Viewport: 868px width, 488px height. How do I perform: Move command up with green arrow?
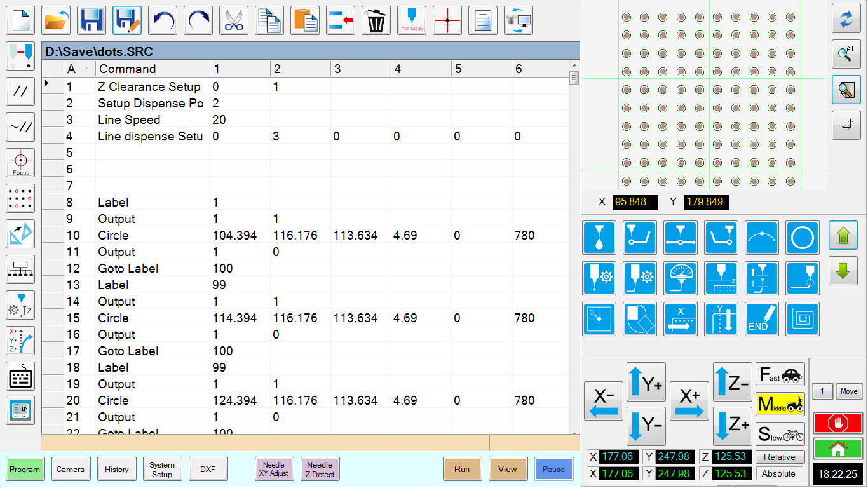(843, 236)
